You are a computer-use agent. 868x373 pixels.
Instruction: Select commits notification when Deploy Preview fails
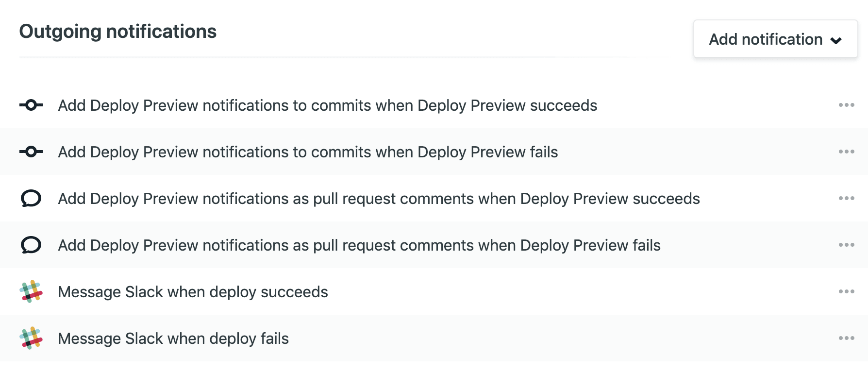(308, 152)
